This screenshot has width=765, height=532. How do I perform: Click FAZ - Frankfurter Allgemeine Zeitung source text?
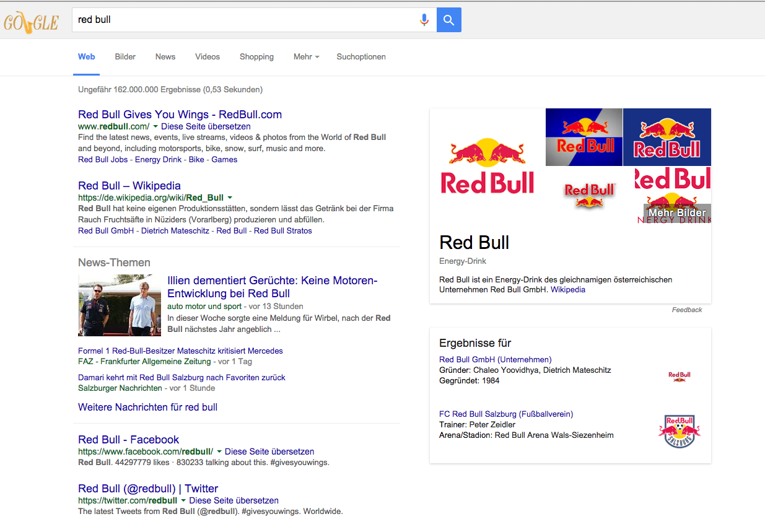tap(144, 362)
